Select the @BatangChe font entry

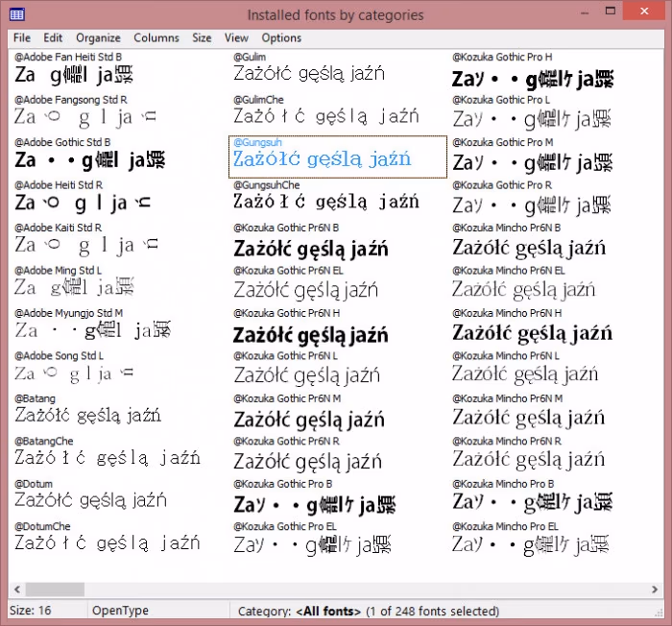(x=119, y=454)
